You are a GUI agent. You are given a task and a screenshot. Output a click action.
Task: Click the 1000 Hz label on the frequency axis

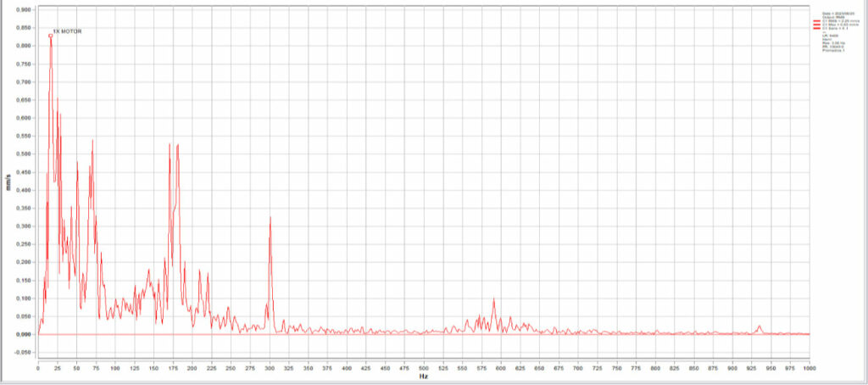point(810,368)
